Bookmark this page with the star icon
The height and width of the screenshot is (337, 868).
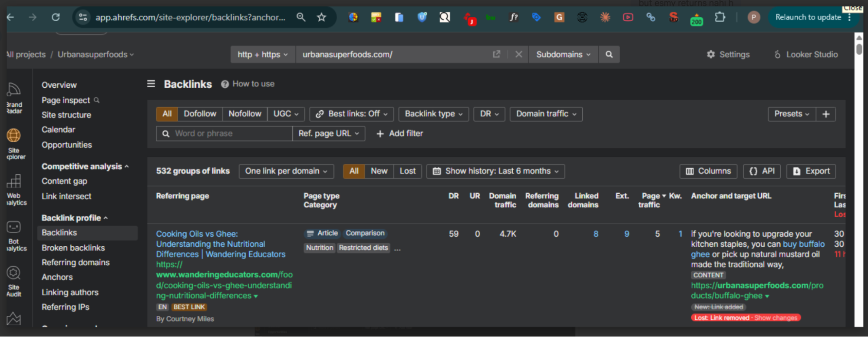tap(321, 17)
